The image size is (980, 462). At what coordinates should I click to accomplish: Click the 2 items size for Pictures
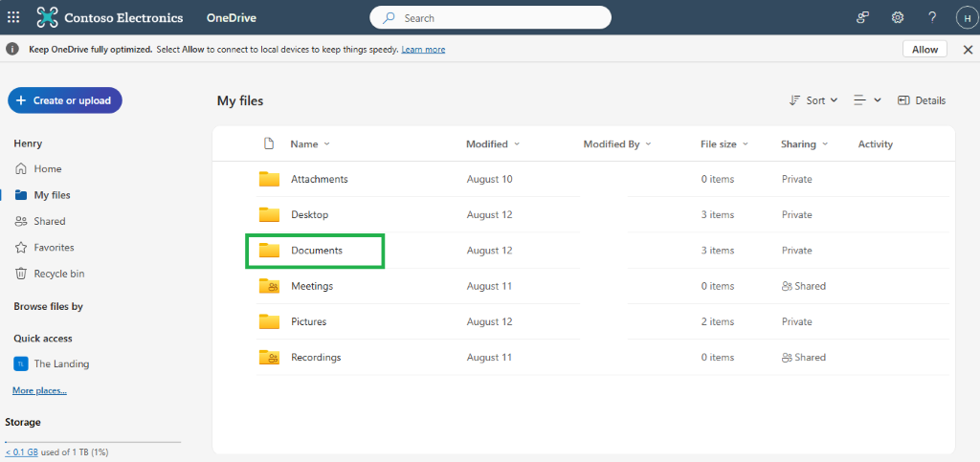tap(718, 321)
